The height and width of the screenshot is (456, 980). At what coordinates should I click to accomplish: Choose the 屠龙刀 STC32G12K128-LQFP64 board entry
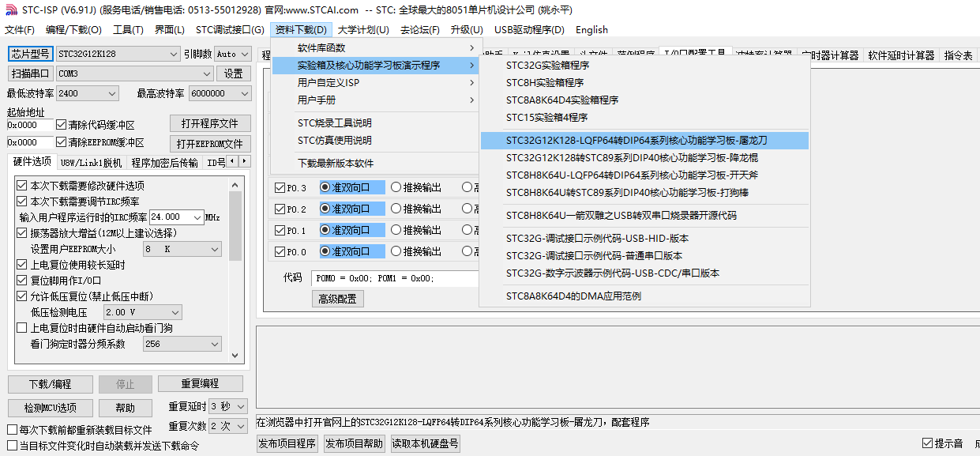point(644,141)
